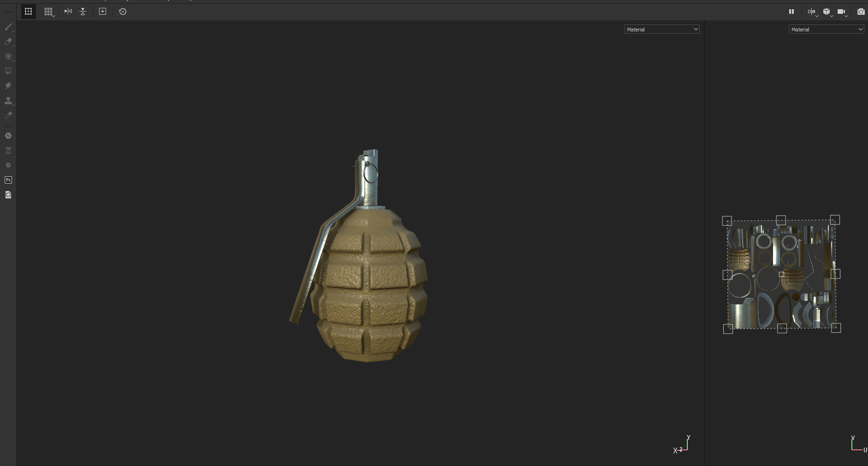Screen dimensions: 868x466
Task: Open the 2D view Material dropdown
Action: coord(826,29)
